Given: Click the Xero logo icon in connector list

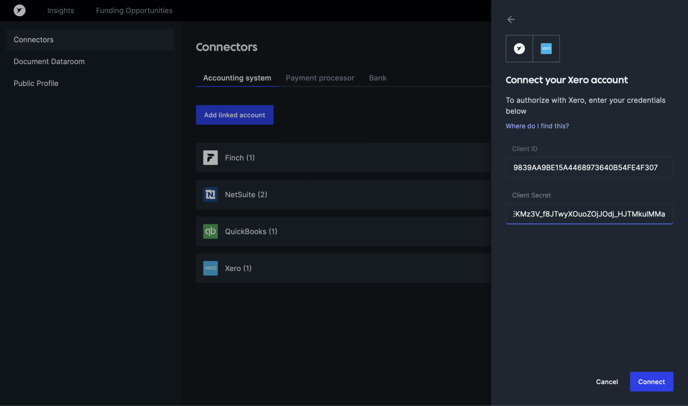Looking at the screenshot, I should 210,268.
